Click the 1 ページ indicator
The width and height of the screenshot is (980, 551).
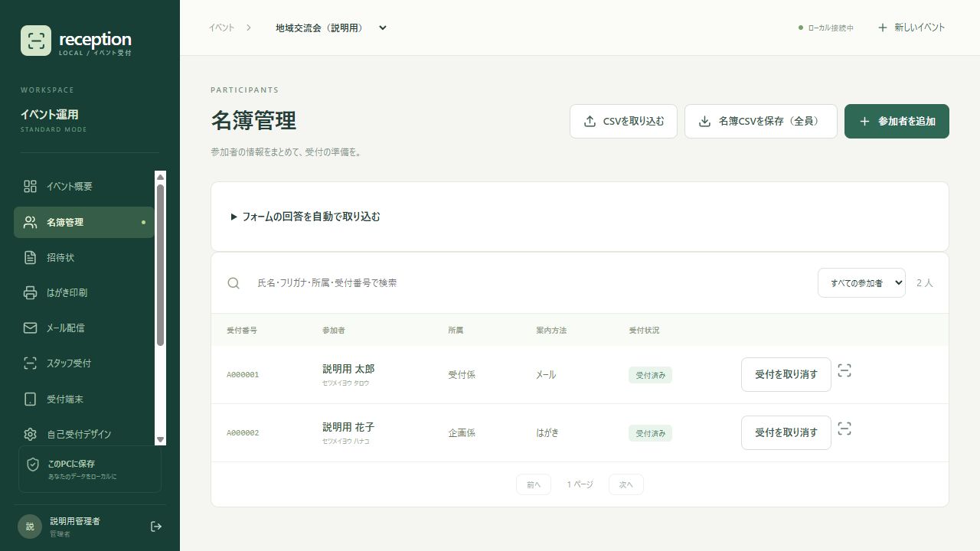coord(580,484)
